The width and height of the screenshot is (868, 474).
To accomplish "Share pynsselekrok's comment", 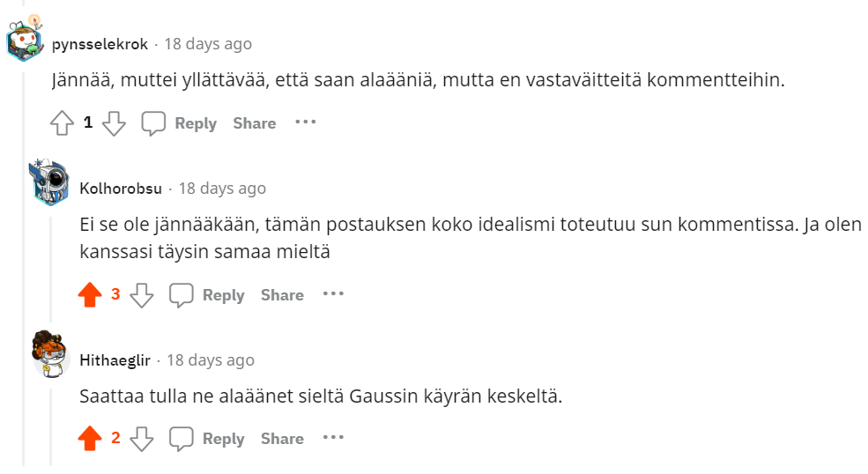I will tap(255, 123).
